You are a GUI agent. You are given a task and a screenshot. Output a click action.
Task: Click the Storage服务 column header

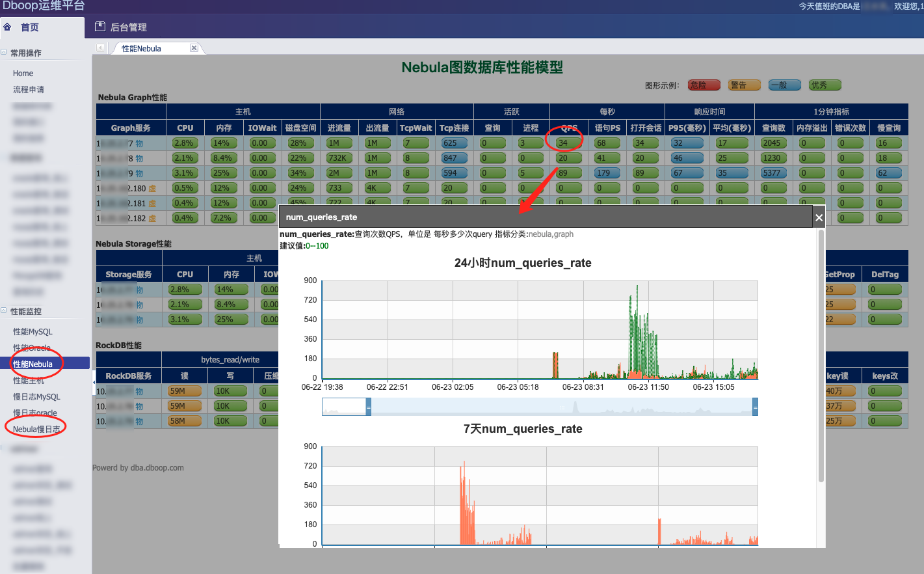click(129, 275)
